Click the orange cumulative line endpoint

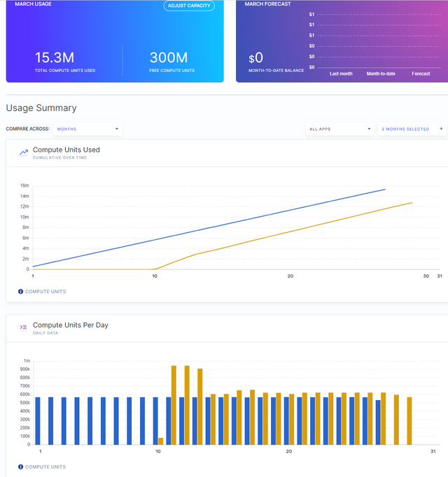pyautogui.click(x=412, y=203)
